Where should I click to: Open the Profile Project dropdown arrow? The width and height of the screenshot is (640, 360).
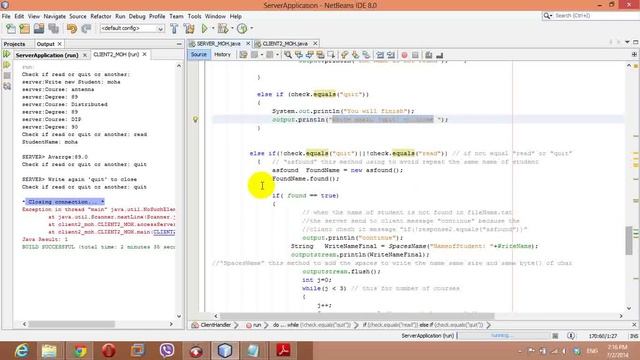click(251, 29)
